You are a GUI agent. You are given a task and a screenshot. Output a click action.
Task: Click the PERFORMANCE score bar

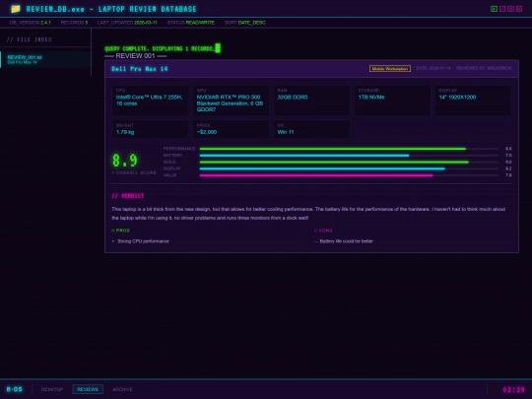click(349, 149)
